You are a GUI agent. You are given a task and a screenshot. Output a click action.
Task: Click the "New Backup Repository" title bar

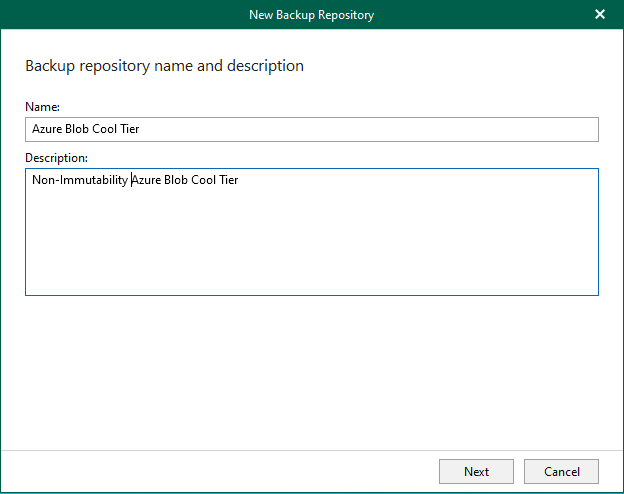click(311, 14)
